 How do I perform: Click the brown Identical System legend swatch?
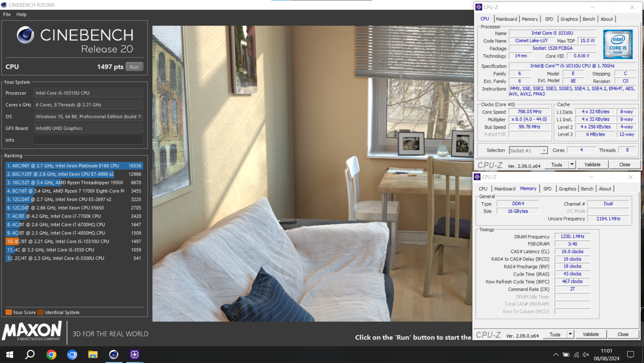(x=41, y=312)
